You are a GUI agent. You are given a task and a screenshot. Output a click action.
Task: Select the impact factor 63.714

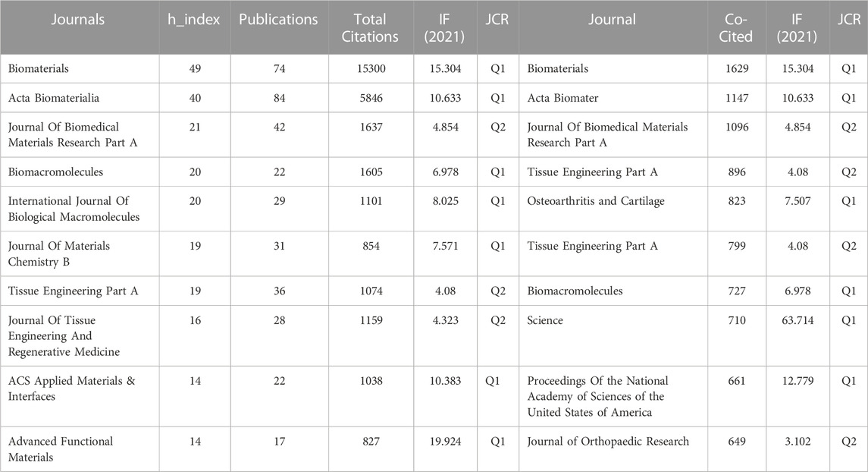point(797,320)
